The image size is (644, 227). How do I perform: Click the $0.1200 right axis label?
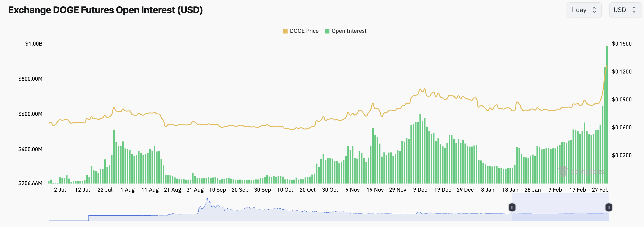(x=622, y=72)
